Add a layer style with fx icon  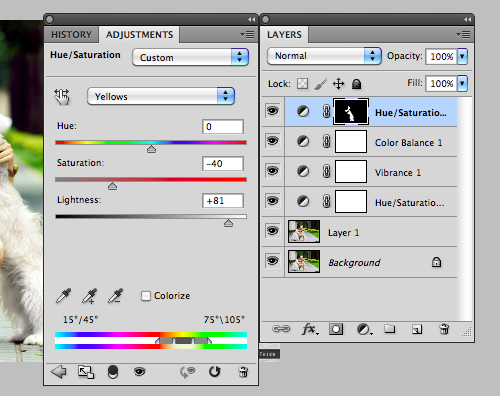click(310, 329)
